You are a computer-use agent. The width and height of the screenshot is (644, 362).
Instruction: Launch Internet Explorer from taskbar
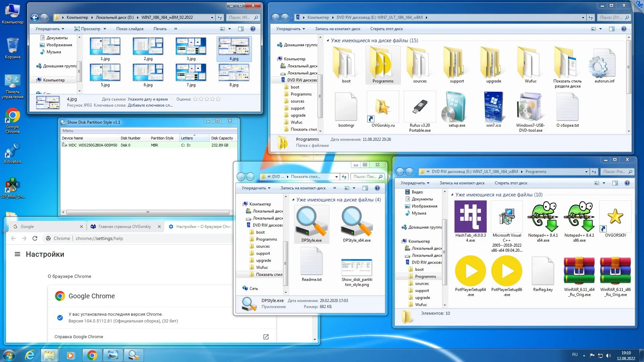coord(30,355)
